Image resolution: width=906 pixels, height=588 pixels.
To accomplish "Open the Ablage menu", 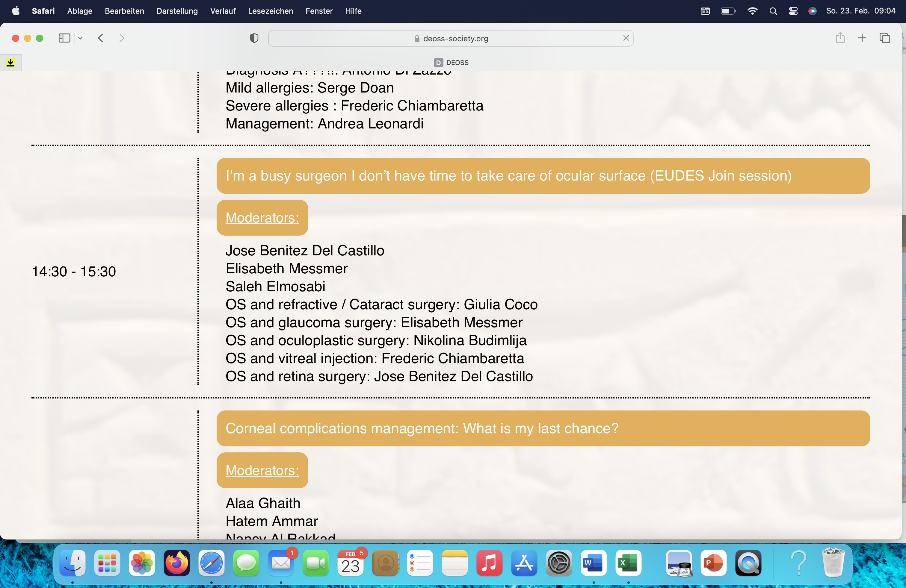I will click(x=80, y=11).
